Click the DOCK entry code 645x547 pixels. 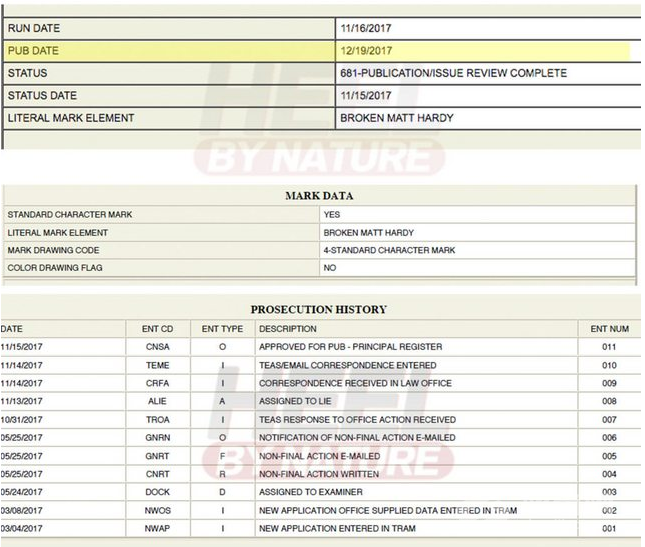pos(158,492)
